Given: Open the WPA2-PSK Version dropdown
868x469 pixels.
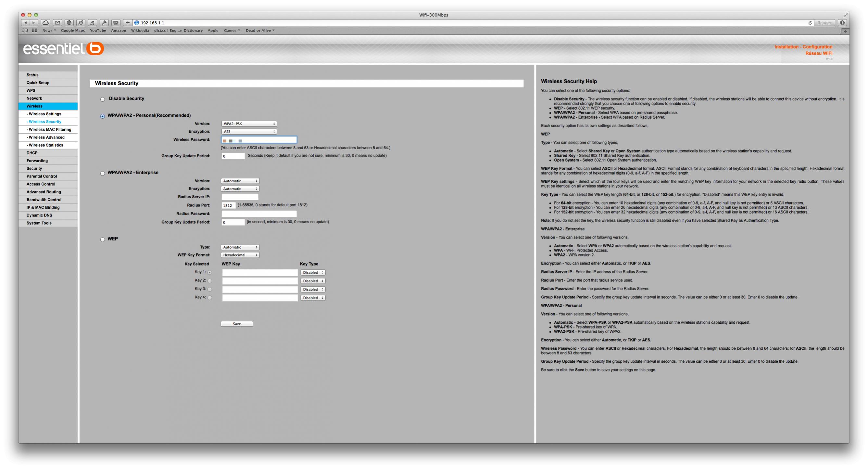Looking at the screenshot, I should tap(249, 124).
